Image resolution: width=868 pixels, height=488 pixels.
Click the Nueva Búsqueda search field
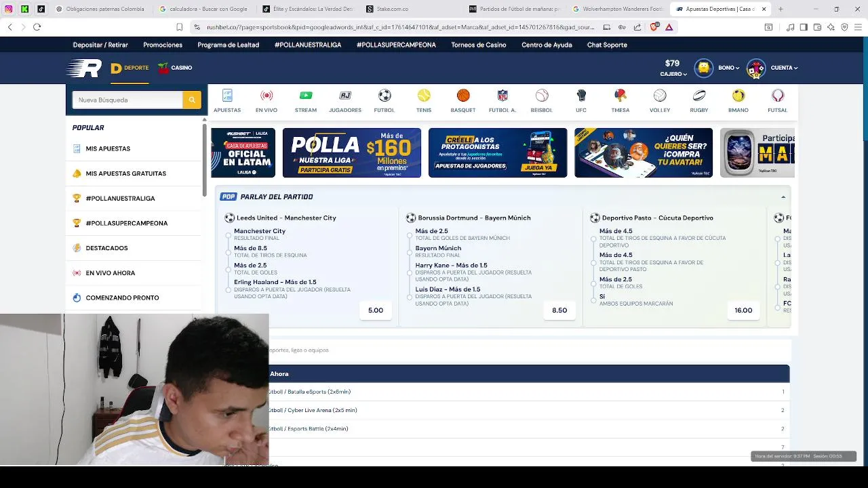point(127,100)
